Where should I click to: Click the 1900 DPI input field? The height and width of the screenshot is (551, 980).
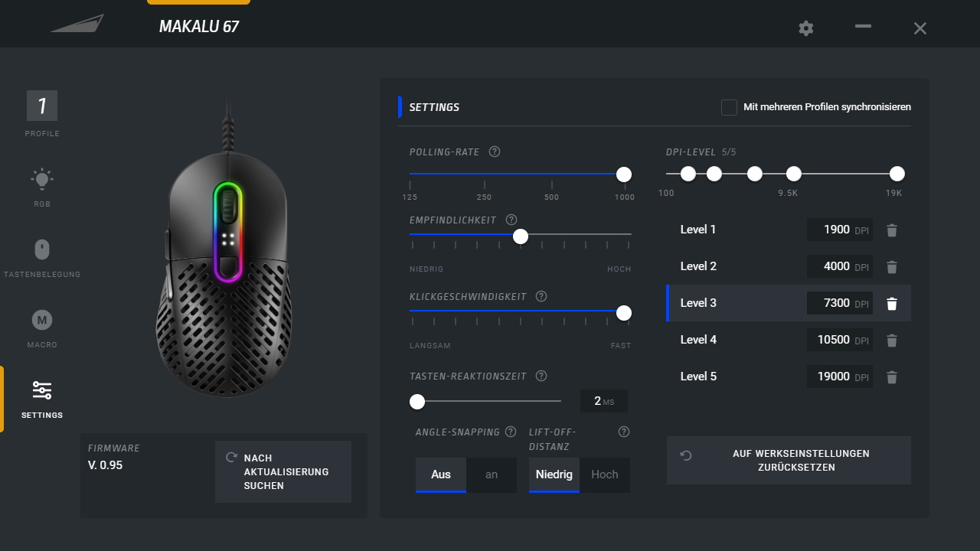coord(840,230)
